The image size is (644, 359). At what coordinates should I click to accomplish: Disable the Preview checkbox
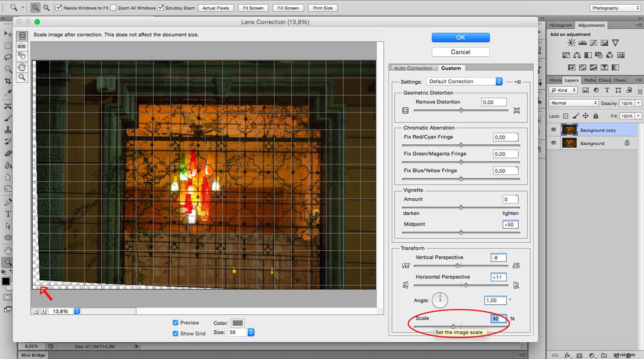pos(175,322)
